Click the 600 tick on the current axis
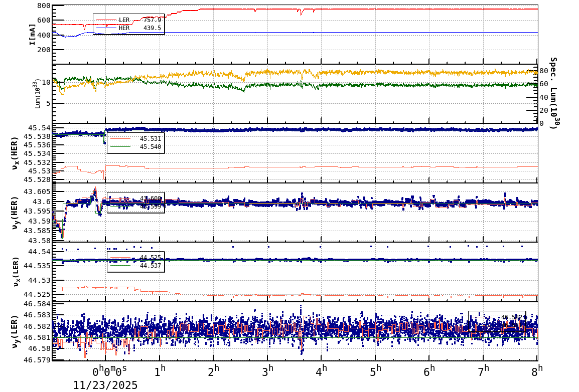This screenshot has height=392, width=579. [x=44, y=20]
